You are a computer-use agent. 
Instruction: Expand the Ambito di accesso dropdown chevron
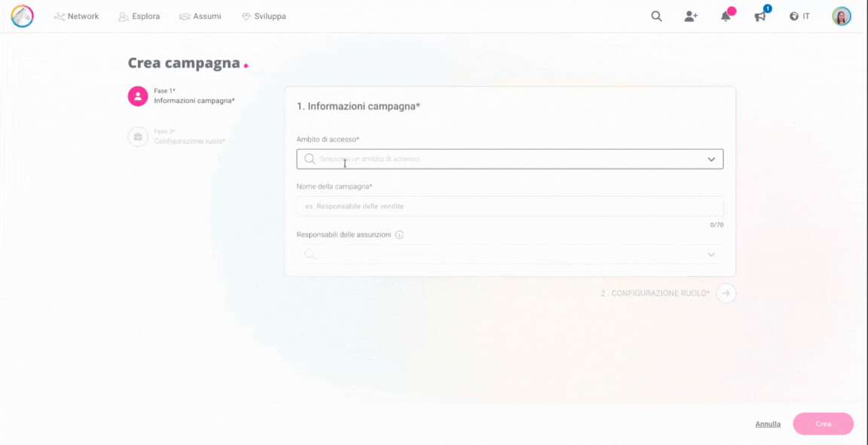(711, 160)
